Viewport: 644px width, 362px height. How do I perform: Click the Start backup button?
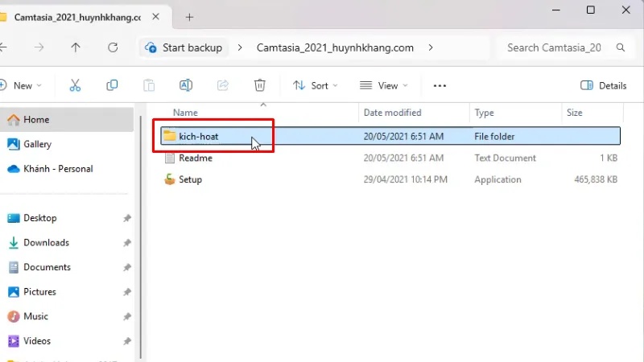click(x=184, y=47)
